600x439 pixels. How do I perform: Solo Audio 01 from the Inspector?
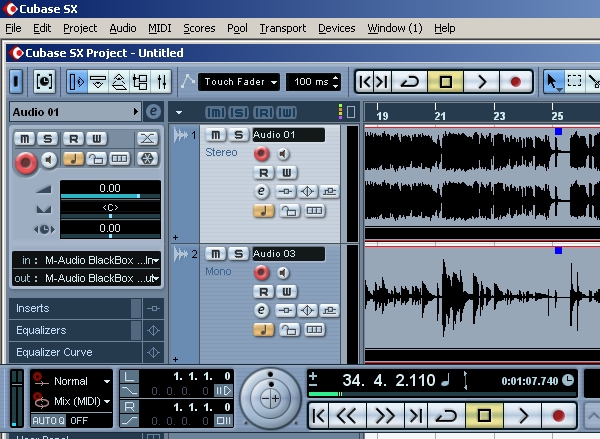pyautogui.click(x=47, y=139)
